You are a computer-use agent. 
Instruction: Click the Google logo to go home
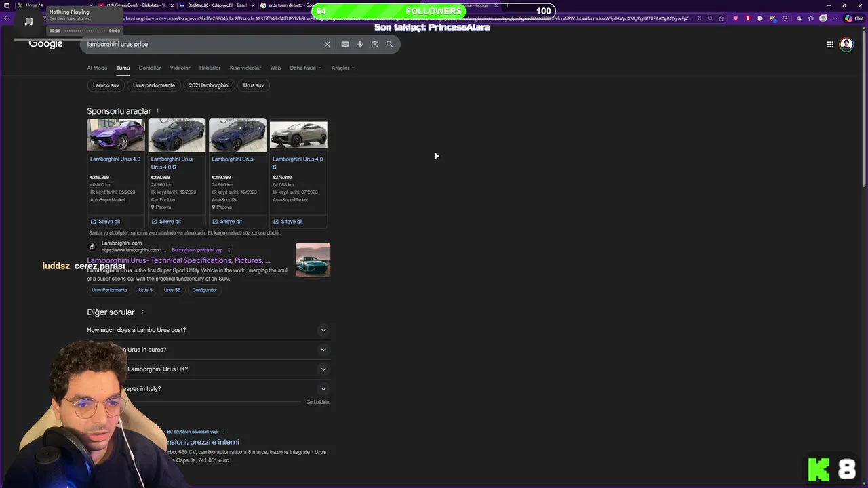coord(45,44)
